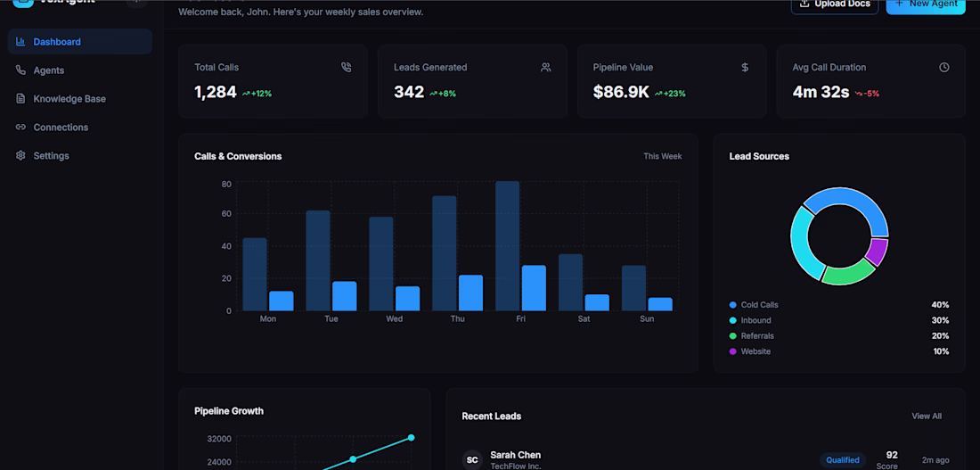
Task: Click the Pipeline Growth point near 32000
Action: point(412,438)
